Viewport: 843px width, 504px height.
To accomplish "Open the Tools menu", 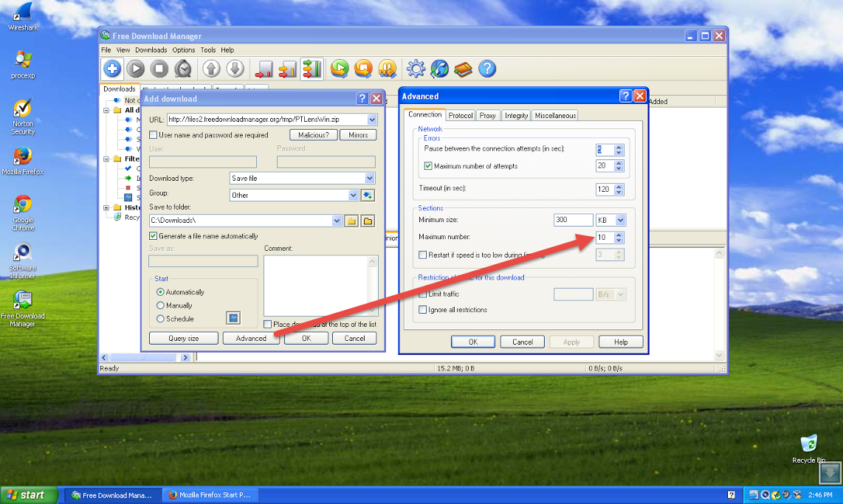I will pos(208,50).
